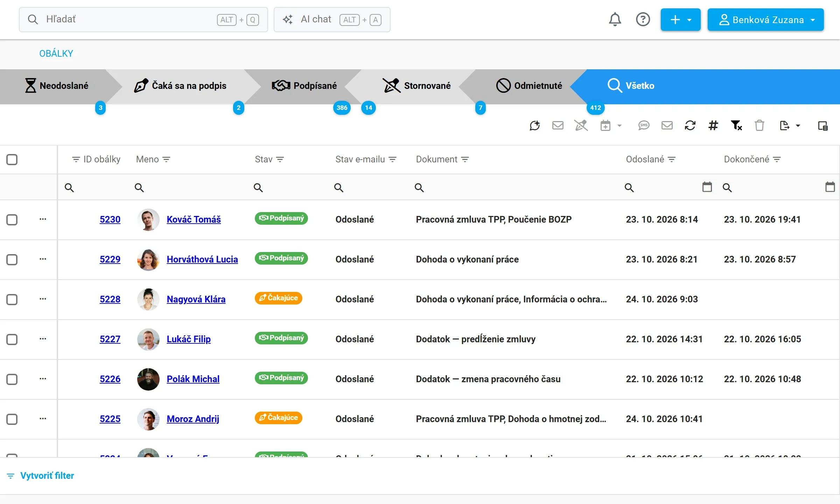Click the column chooser icon
The width and height of the screenshot is (840, 504).
point(823,126)
